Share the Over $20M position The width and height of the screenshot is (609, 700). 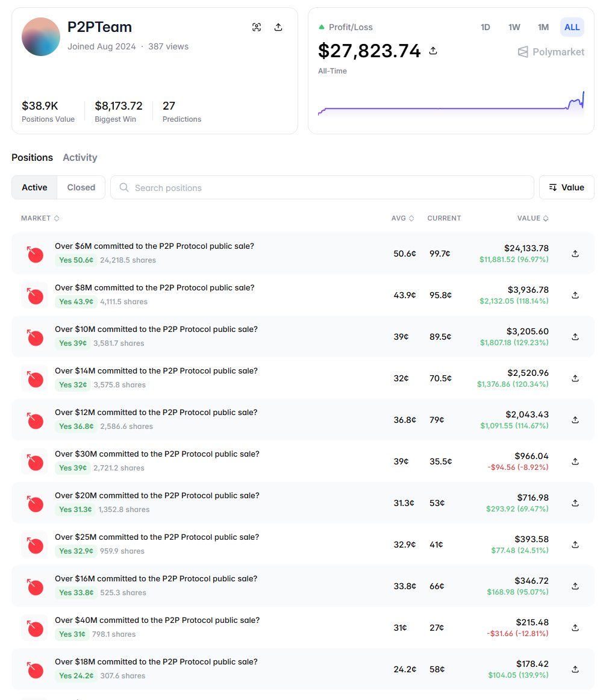[x=575, y=502]
